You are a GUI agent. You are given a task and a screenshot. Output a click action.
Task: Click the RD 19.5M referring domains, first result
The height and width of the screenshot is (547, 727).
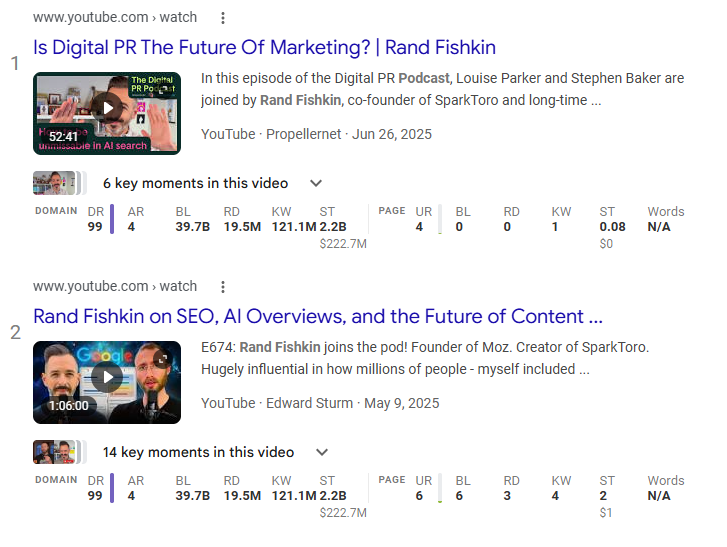(243, 227)
